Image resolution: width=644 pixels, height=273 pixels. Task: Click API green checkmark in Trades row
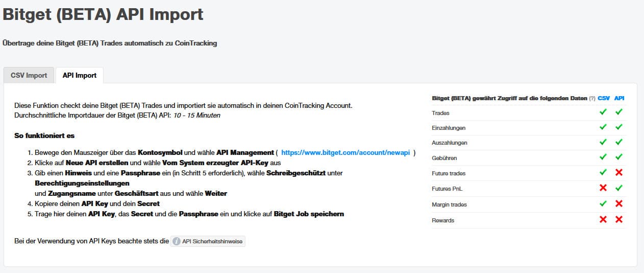(619, 112)
